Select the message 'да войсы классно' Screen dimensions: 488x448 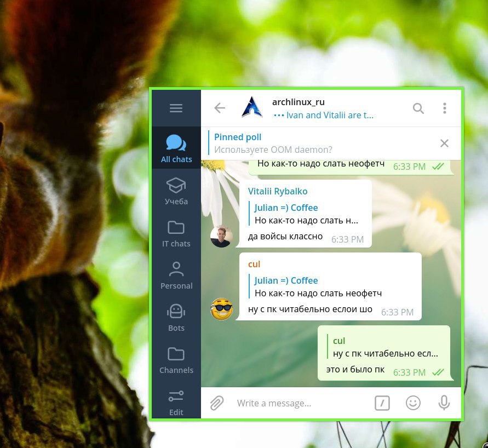285,237
